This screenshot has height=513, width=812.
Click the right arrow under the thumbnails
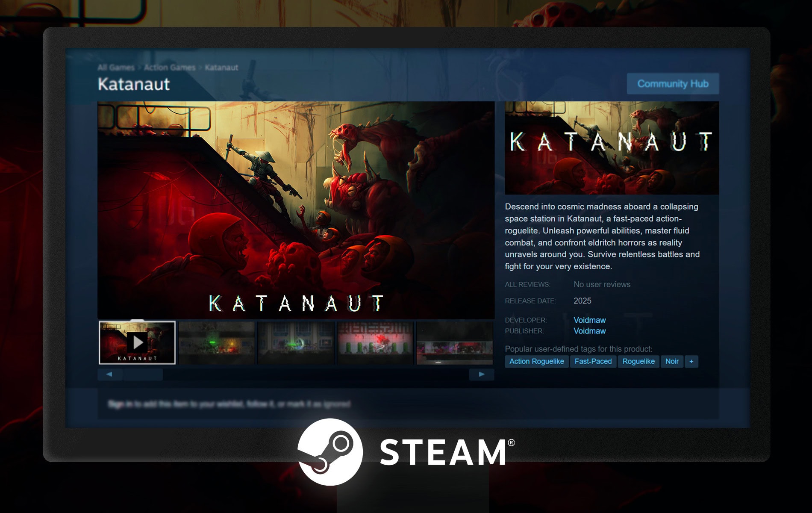pyautogui.click(x=482, y=374)
